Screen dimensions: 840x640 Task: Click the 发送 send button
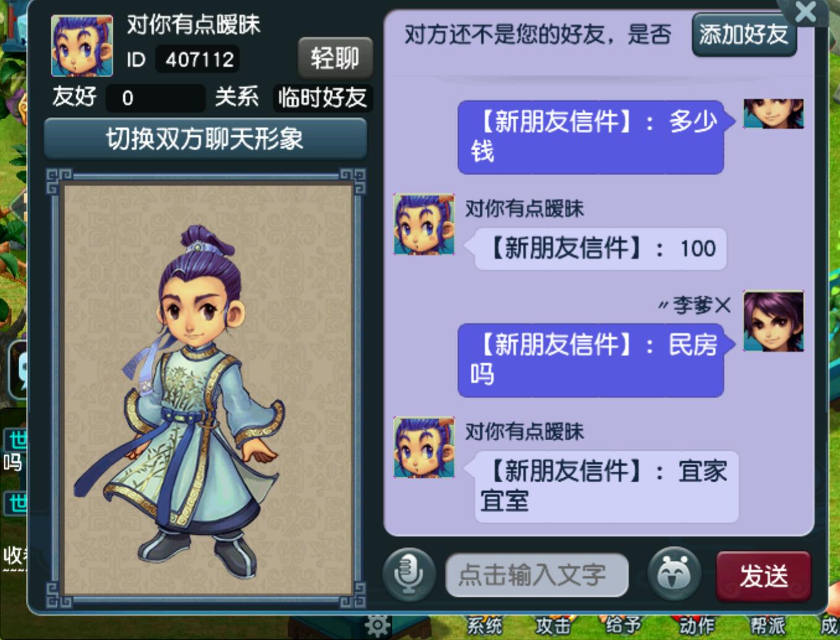tap(763, 576)
